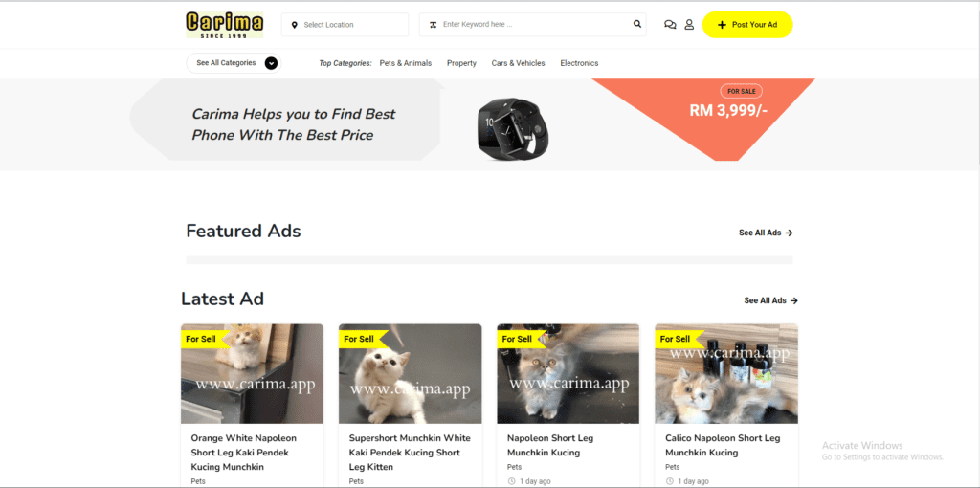Click the clock icon on Calico Napoleon ad
This screenshot has height=488, width=980.
pos(669,481)
